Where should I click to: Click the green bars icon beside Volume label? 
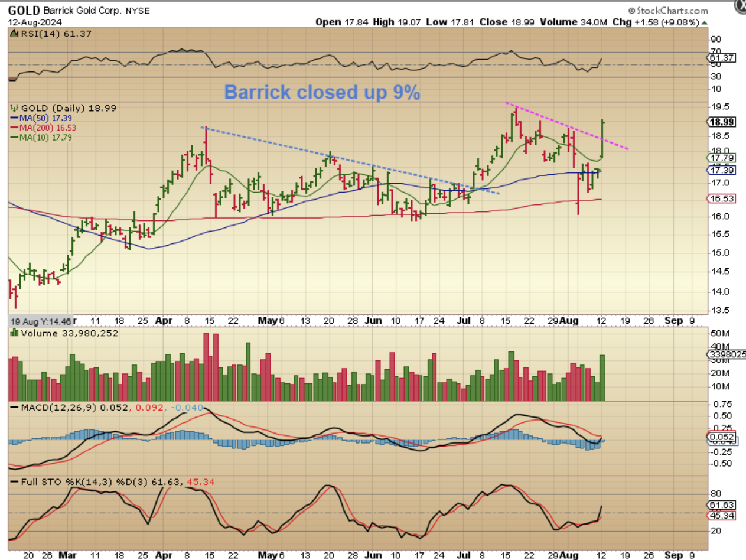click(14, 333)
